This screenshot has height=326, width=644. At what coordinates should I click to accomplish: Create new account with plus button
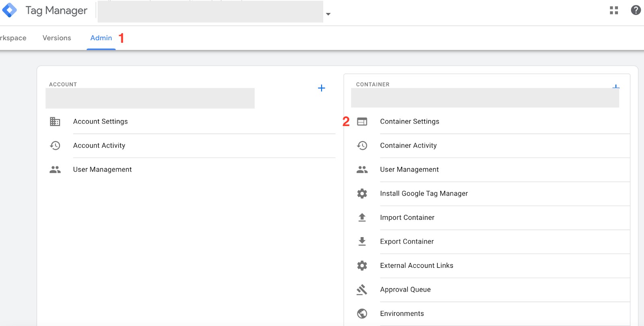[321, 88]
